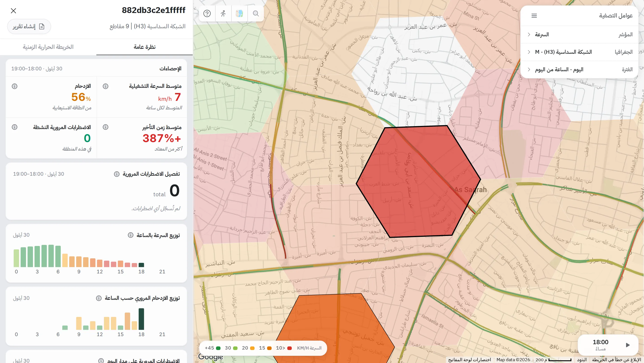Close the hexagon details panel
644x363 pixels.
pos(13,11)
